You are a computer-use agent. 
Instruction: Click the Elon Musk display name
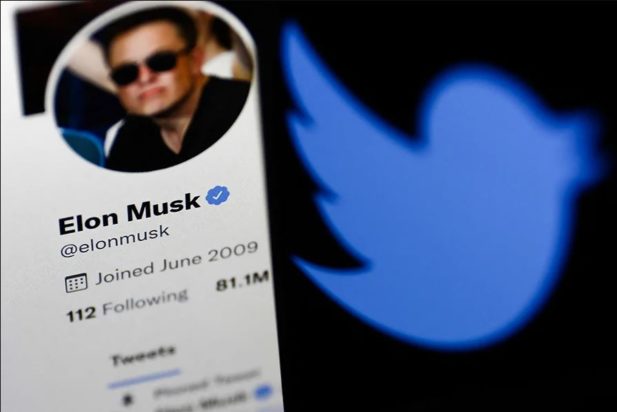coord(129,212)
